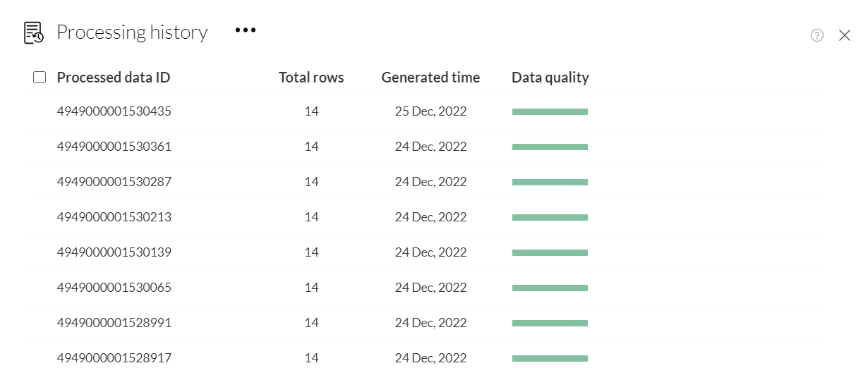Open the record 4949000001530139
This screenshot has width=868, height=368.
[x=114, y=252]
